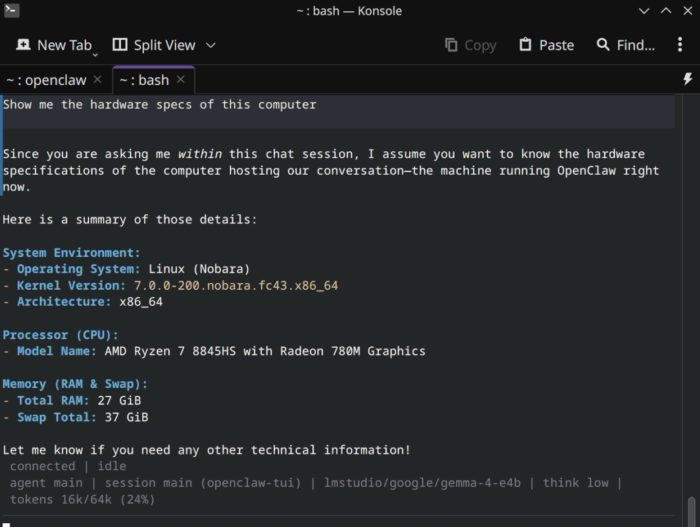
Task: Close the '~ : bash' tab
Action: click(181, 80)
